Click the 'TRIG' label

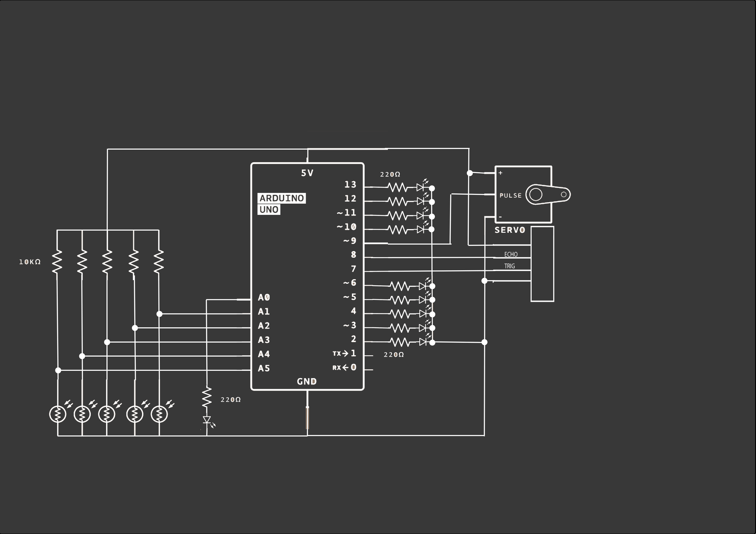[509, 266]
